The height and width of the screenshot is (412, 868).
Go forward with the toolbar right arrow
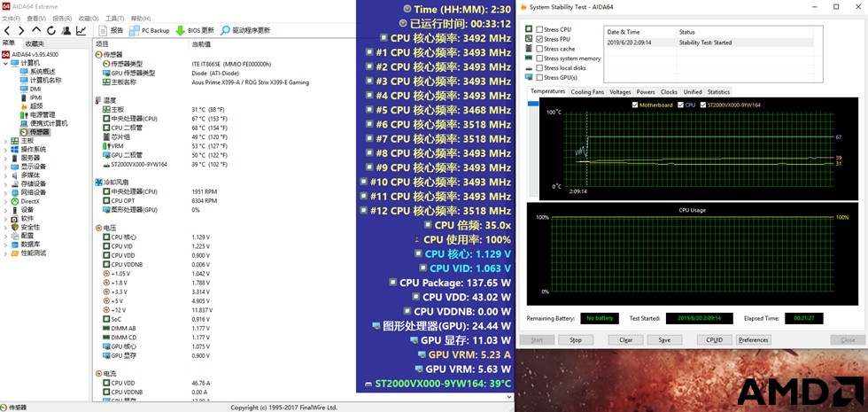click(x=21, y=30)
